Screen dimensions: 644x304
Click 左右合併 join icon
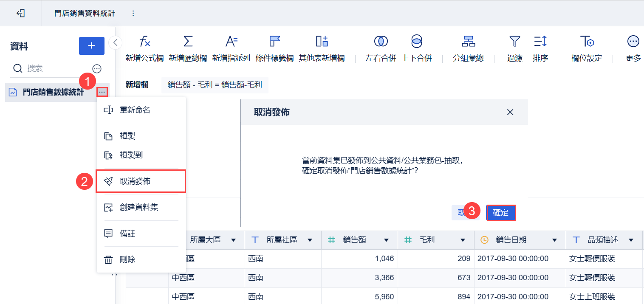click(381, 41)
